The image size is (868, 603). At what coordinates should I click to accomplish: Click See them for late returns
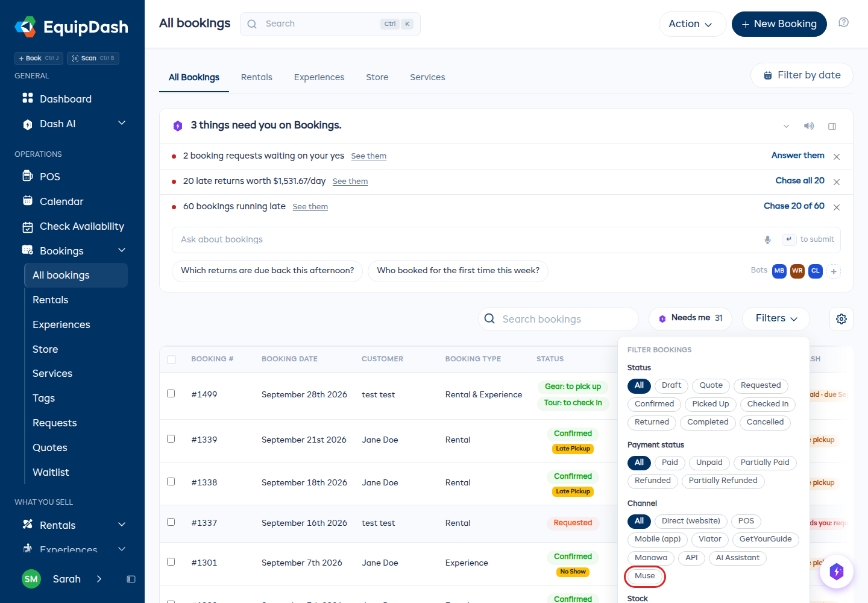(x=350, y=182)
